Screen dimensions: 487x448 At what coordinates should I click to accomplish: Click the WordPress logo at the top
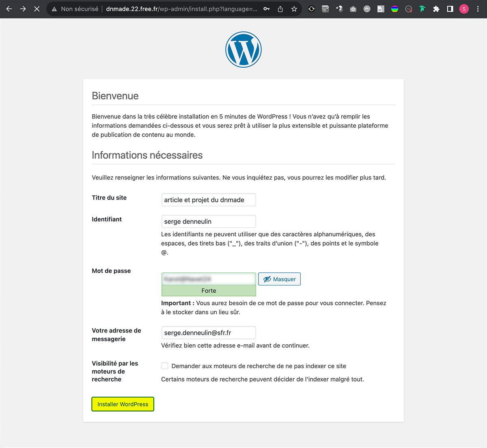click(243, 49)
